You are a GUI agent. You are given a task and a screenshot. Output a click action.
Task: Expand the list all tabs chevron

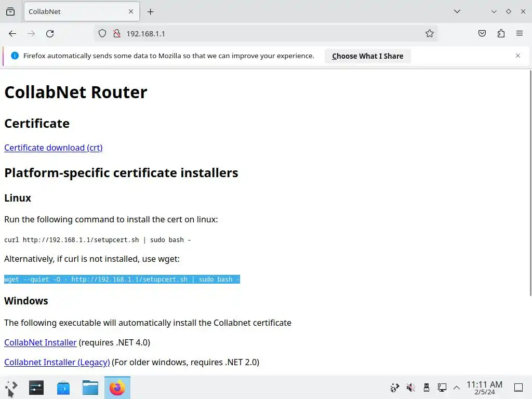(x=457, y=11)
